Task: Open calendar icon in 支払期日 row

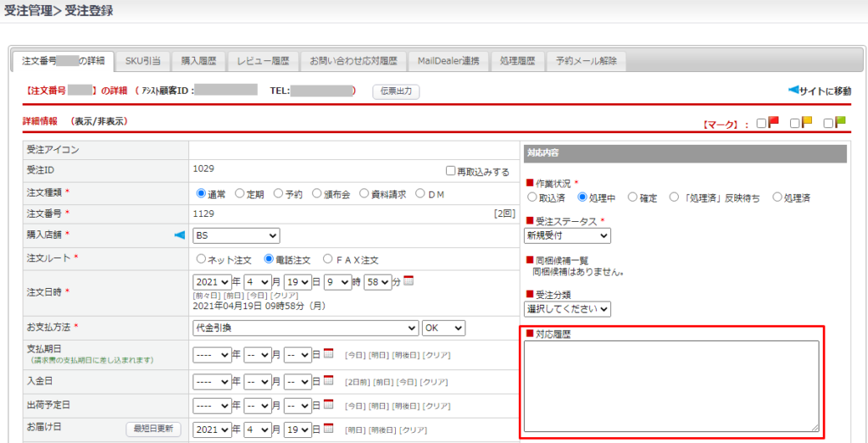Action: [x=329, y=354]
